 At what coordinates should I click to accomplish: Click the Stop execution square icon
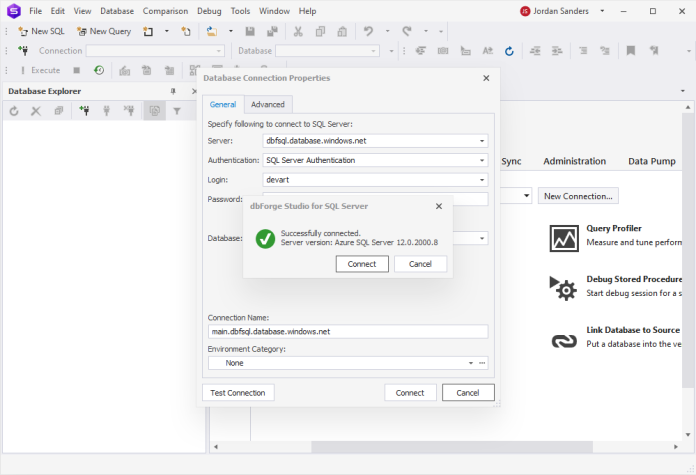pos(76,70)
